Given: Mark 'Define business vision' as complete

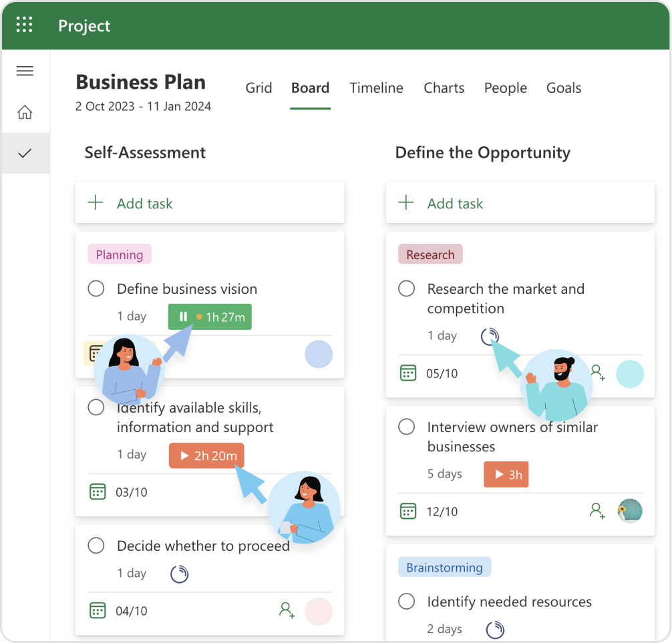Looking at the screenshot, I should click(x=96, y=288).
